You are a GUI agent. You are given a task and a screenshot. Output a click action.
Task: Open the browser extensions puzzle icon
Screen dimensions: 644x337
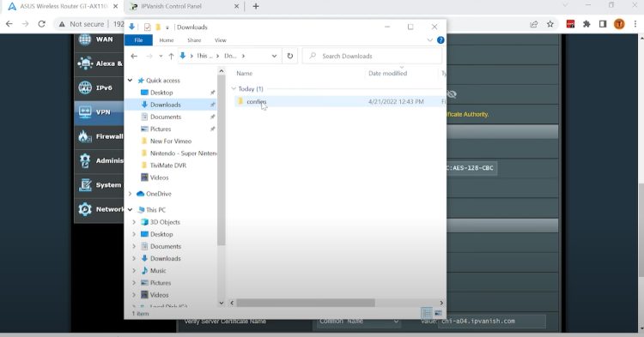click(586, 24)
